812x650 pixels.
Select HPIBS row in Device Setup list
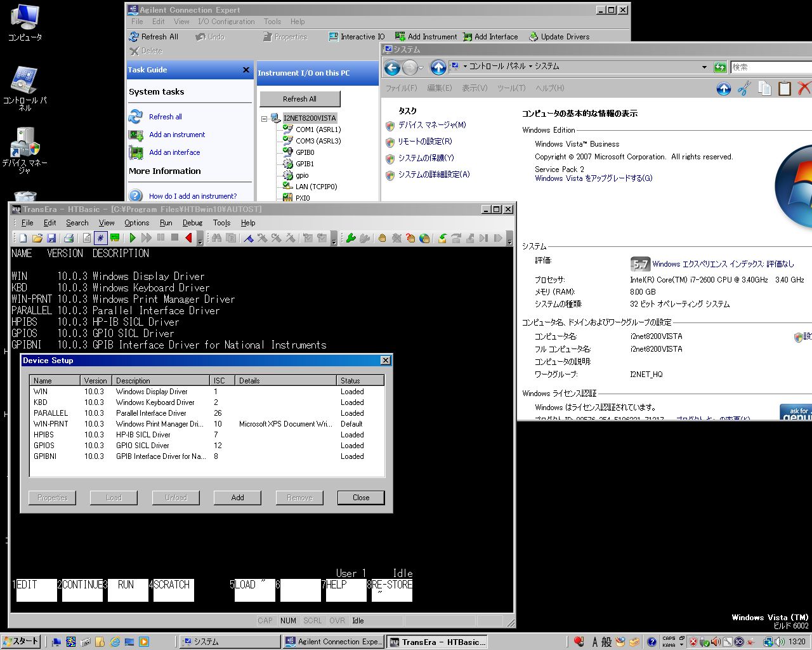pos(207,435)
